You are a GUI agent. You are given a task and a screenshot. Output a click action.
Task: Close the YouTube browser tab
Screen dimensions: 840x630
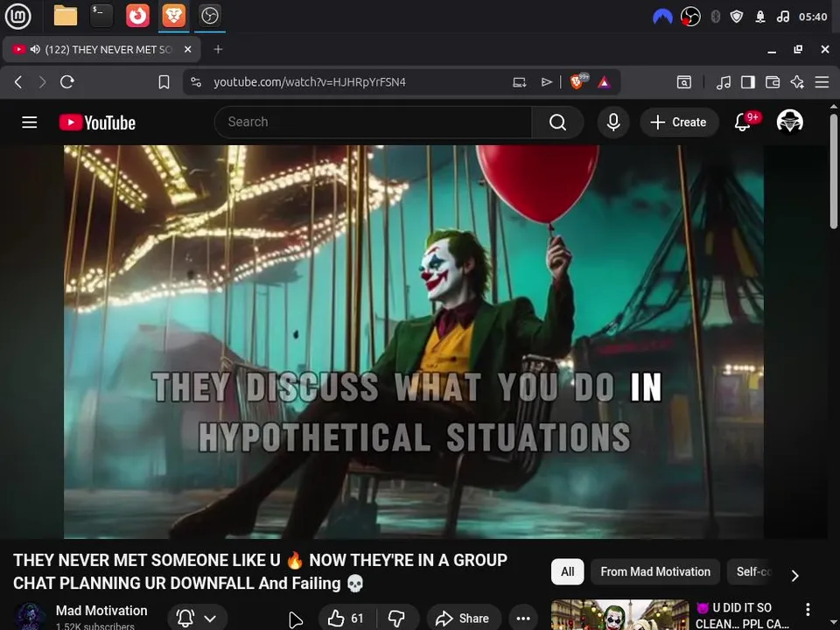[x=187, y=49]
